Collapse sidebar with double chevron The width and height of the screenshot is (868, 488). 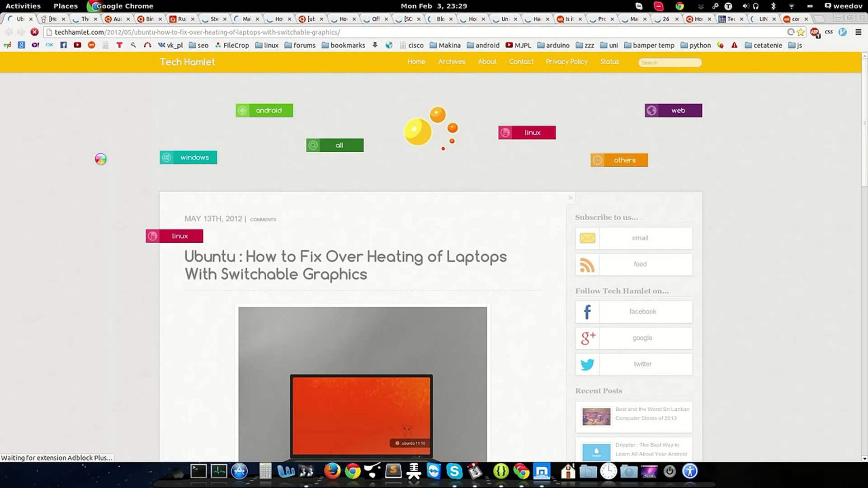(571, 197)
